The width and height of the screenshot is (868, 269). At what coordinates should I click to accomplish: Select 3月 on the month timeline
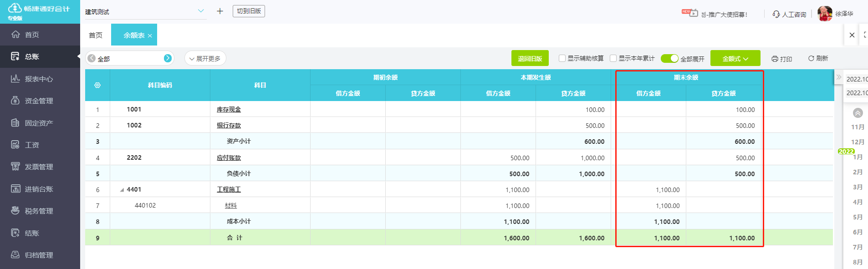coord(858,187)
